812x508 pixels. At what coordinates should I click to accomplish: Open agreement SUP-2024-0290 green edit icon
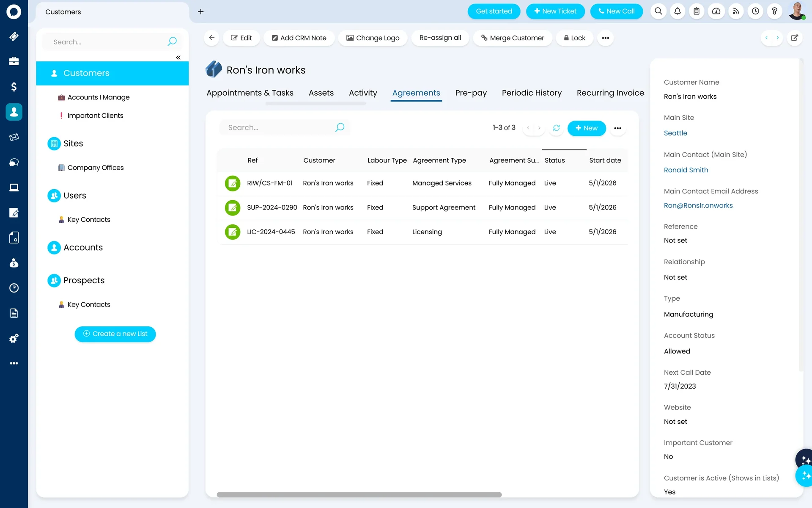[233, 207]
